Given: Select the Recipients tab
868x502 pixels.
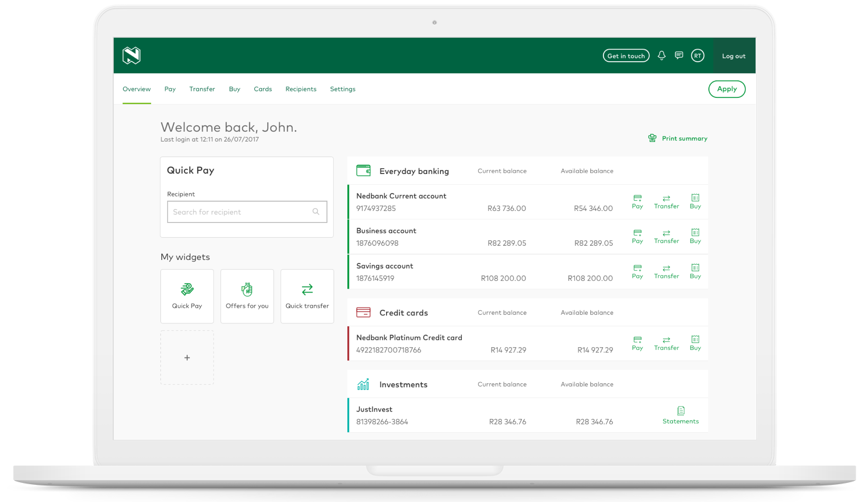Looking at the screenshot, I should coord(300,89).
